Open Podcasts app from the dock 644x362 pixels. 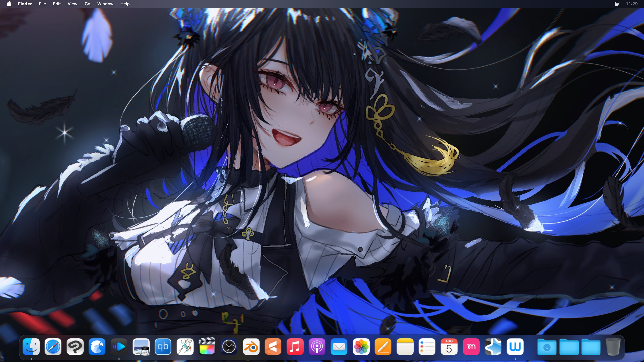(x=317, y=347)
